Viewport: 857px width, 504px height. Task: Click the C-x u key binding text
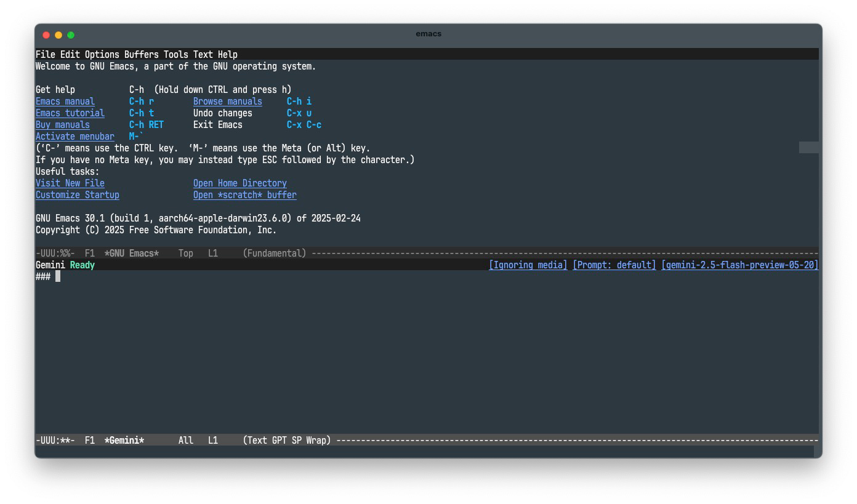(299, 113)
